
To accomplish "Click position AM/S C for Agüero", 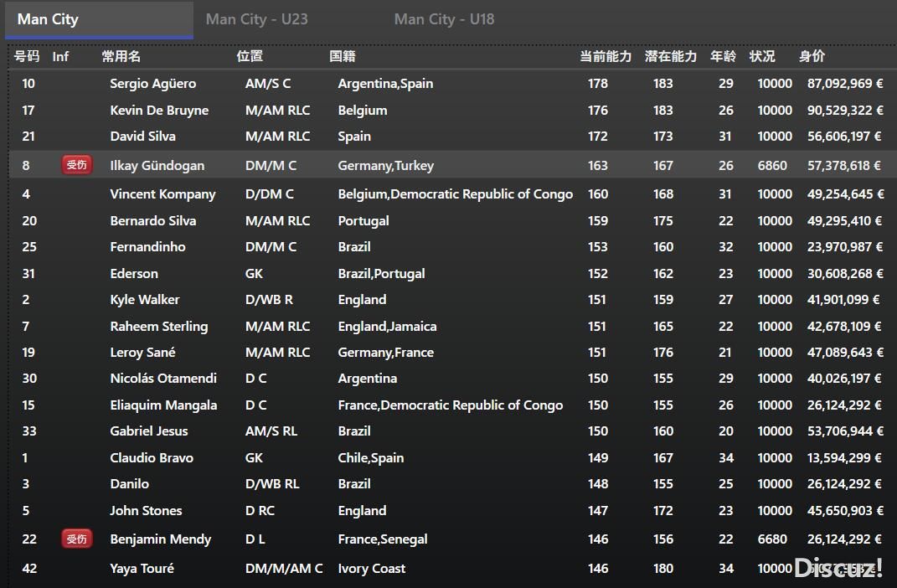I will pyautogui.click(x=268, y=84).
